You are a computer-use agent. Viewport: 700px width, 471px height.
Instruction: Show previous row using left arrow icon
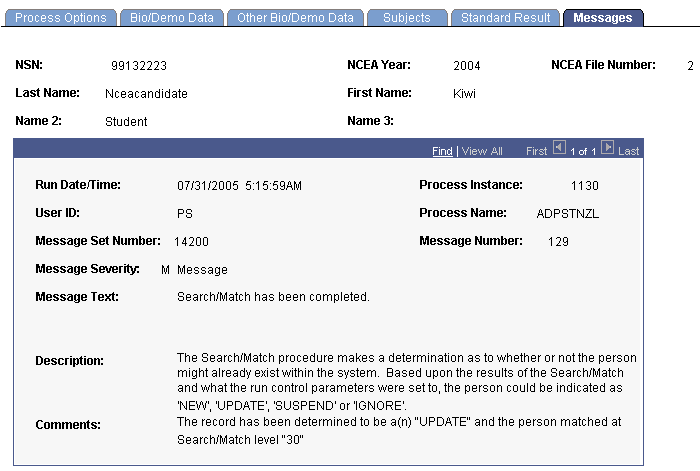click(559, 147)
